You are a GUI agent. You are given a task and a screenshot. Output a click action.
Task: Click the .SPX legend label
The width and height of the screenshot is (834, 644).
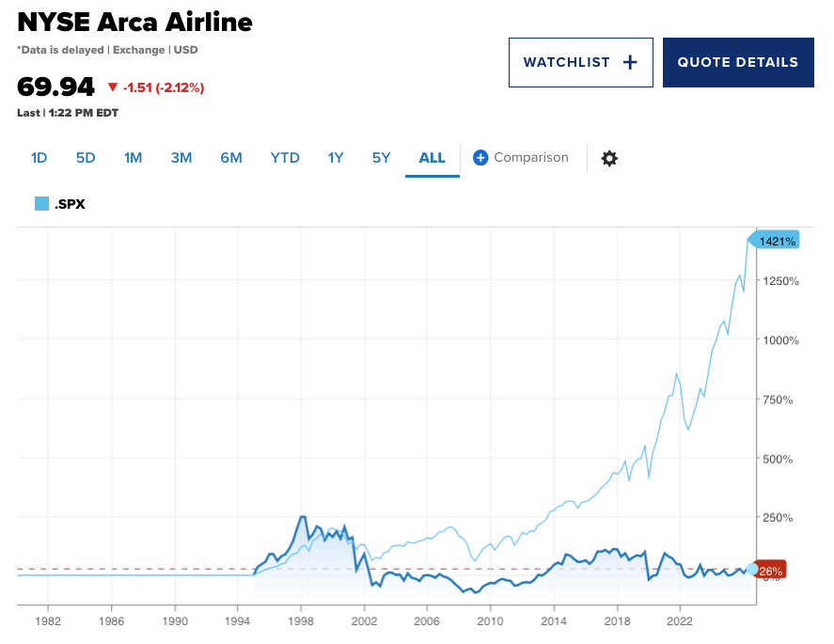(x=70, y=204)
